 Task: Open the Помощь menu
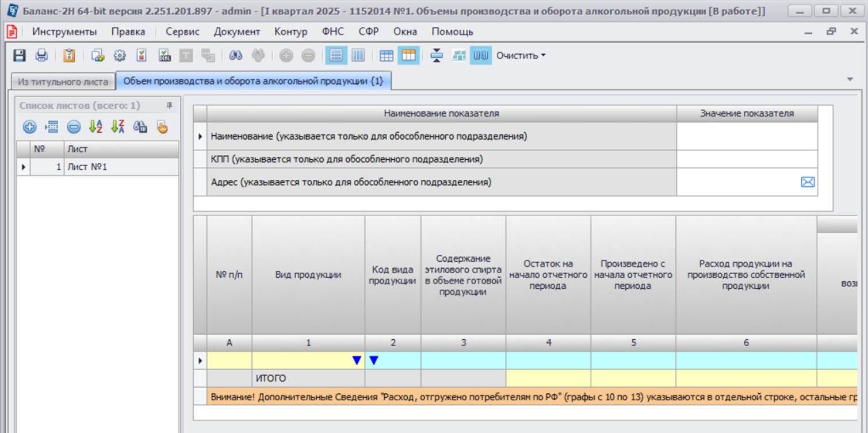click(x=452, y=32)
